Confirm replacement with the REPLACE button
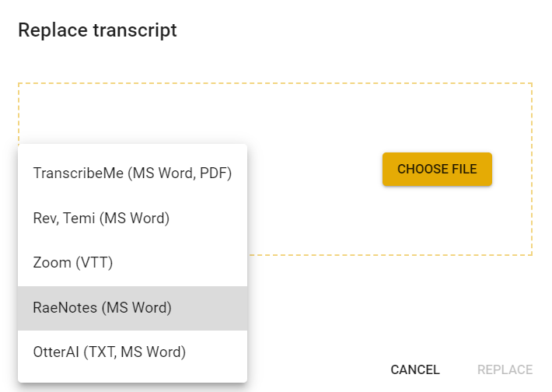The height and width of the screenshot is (392, 552). (505, 369)
